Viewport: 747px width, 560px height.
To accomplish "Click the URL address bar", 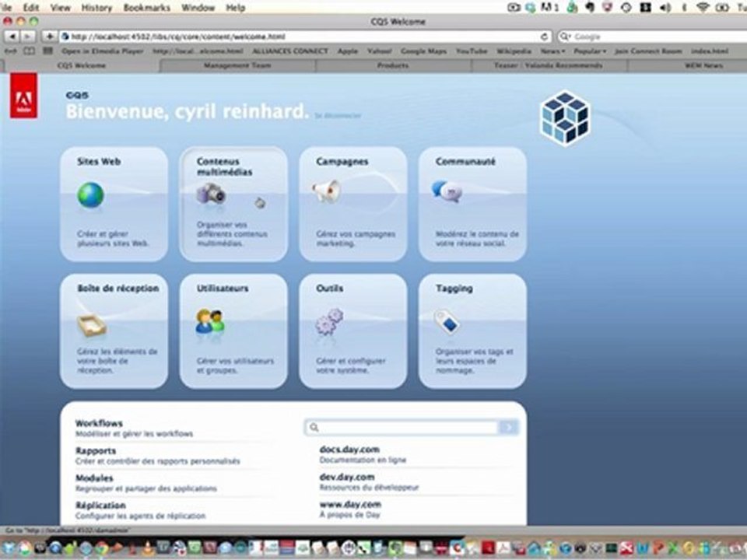I will [x=305, y=37].
